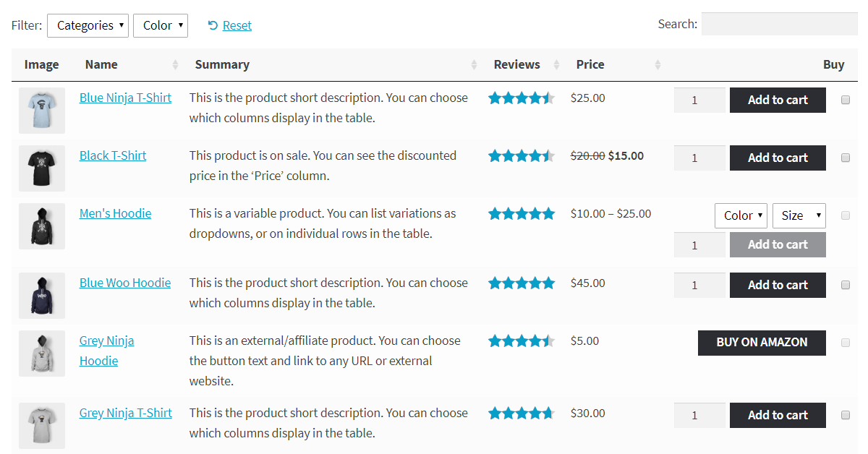Click into the Search input field
868x454 pixels.
click(x=779, y=24)
